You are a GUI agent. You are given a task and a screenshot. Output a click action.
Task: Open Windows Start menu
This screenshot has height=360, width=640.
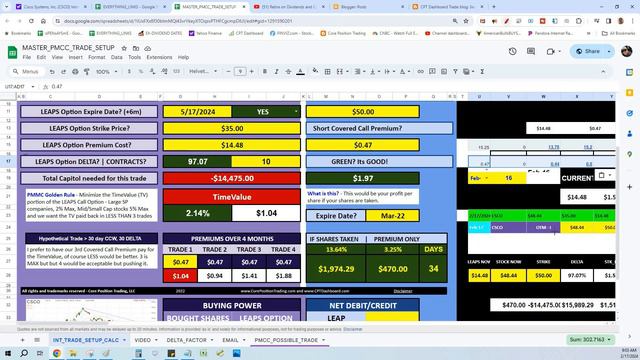(x=8, y=353)
